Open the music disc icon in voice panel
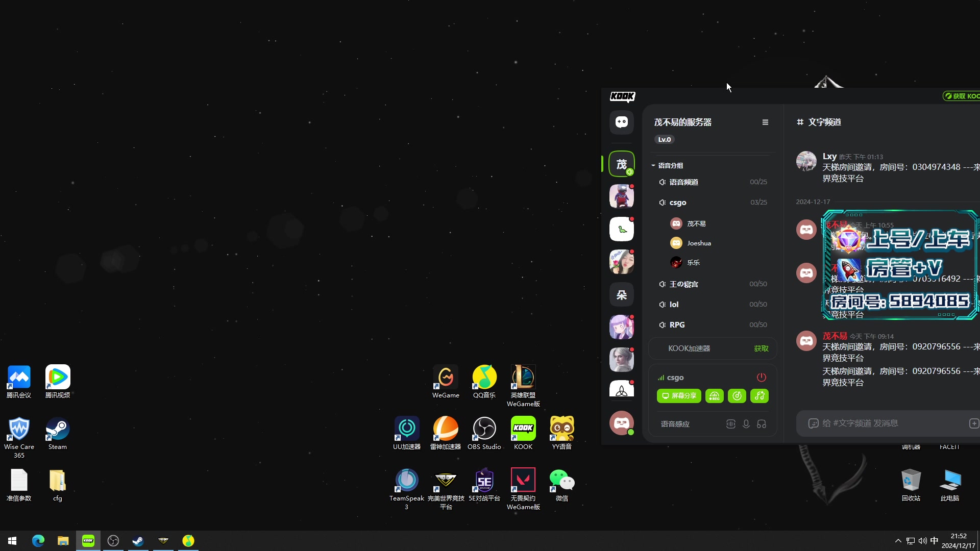This screenshot has height=551, width=980. click(x=737, y=396)
